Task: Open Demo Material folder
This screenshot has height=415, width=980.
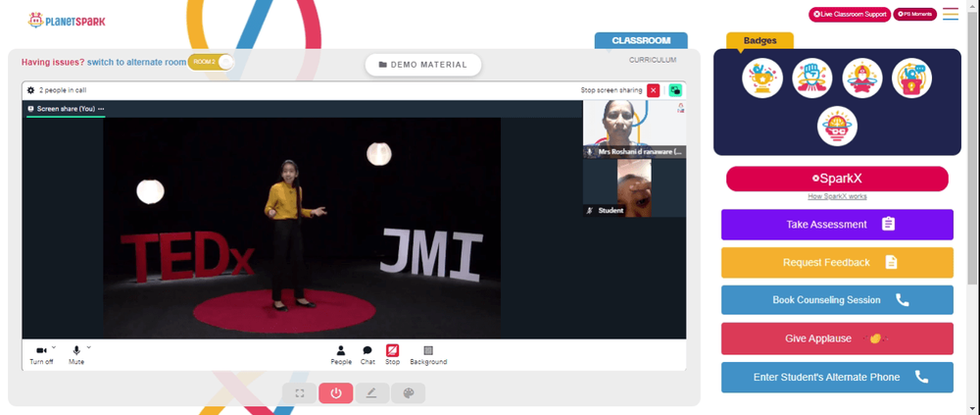Action: tap(423, 65)
